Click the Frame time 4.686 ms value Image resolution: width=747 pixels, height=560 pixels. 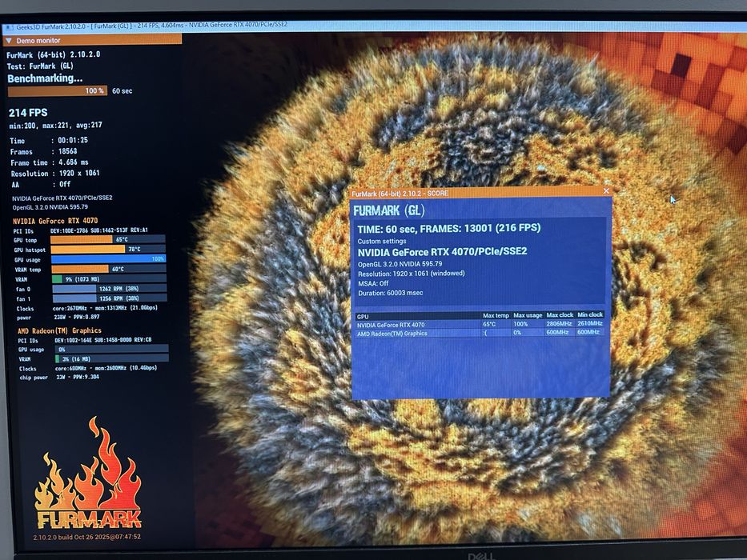pyautogui.click(x=74, y=162)
